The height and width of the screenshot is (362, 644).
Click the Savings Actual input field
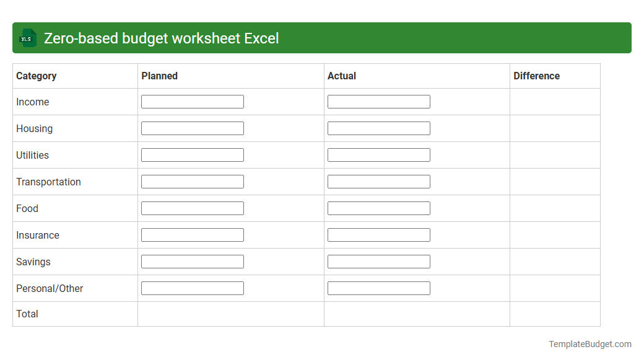coord(378,261)
